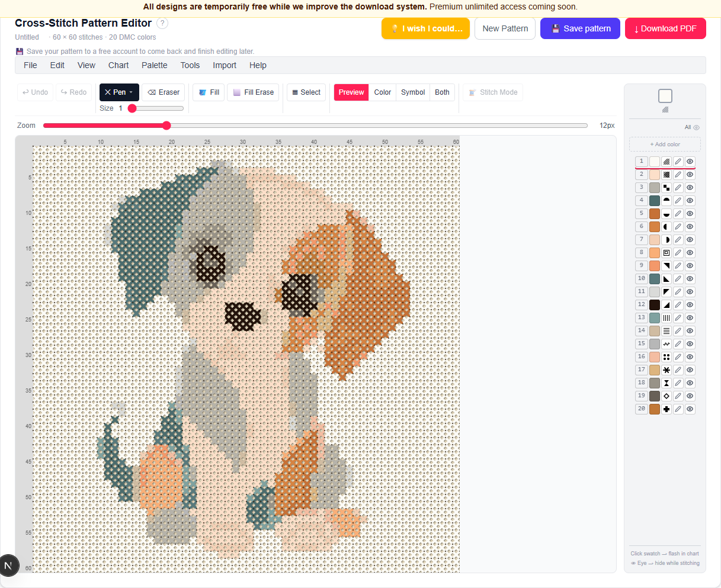
Task: Hide color 5 with eye icon
Action: [690, 214]
